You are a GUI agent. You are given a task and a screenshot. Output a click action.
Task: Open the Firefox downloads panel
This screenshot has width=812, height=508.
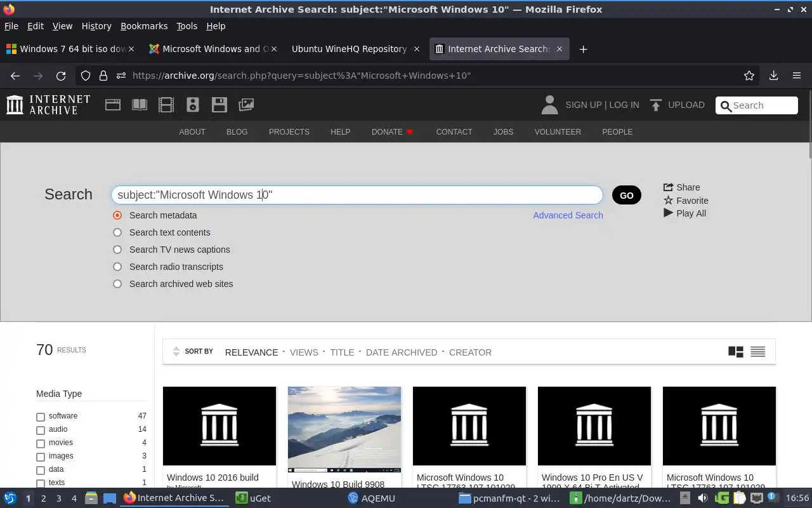point(773,76)
